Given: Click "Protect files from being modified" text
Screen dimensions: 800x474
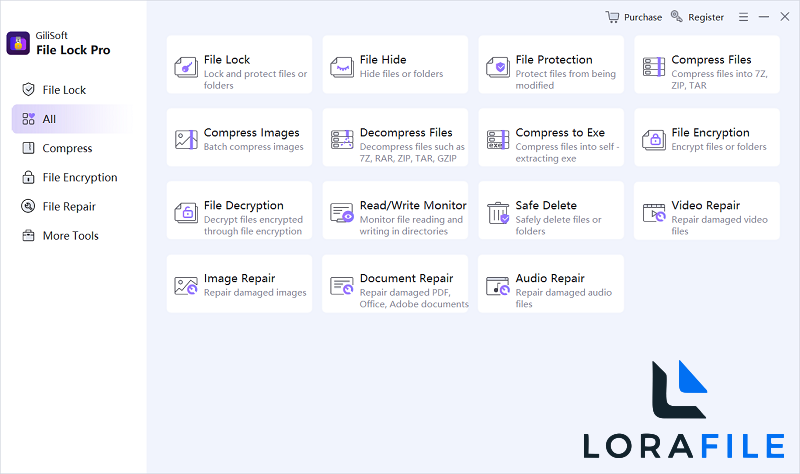Looking at the screenshot, I should [x=565, y=80].
